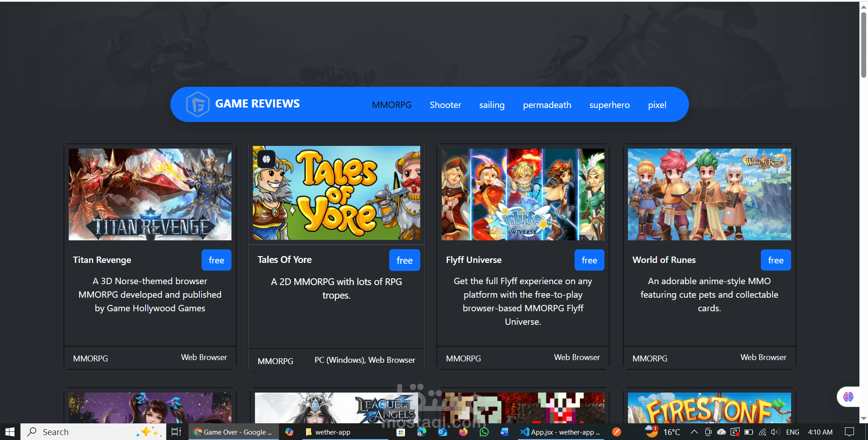Screen dimensions: 868x440
Task: Click the GAME REVIEWS brand title
Action: tap(257, 104)
